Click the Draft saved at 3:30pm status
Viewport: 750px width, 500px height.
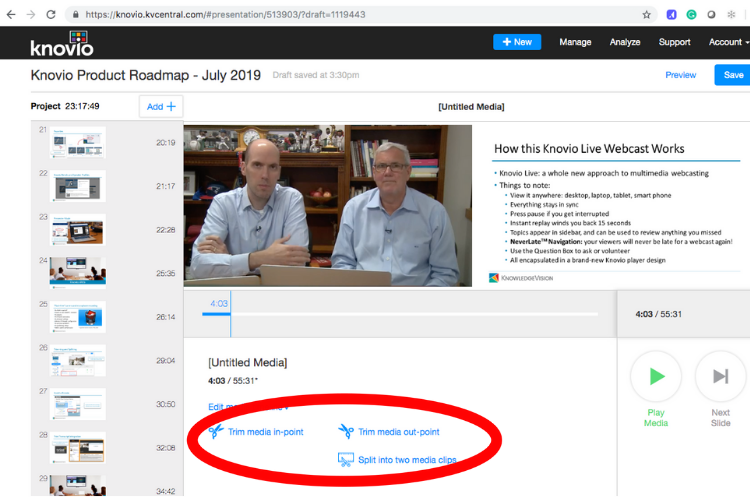coord(316,75)
